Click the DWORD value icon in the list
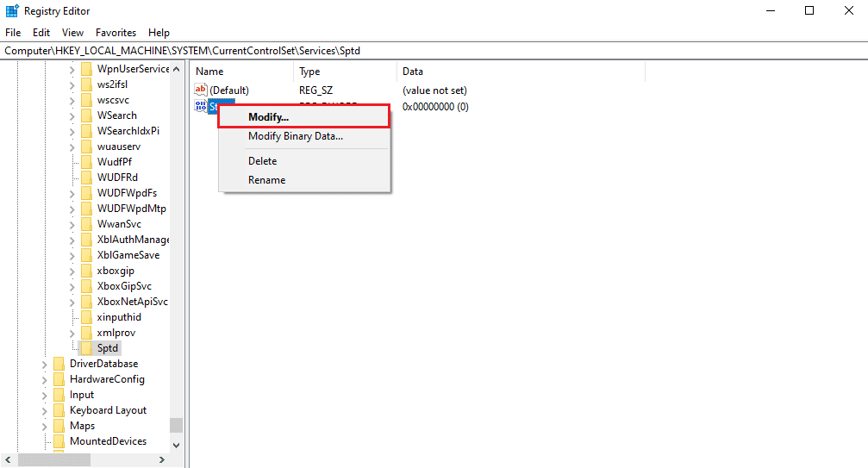 (201, 107)
